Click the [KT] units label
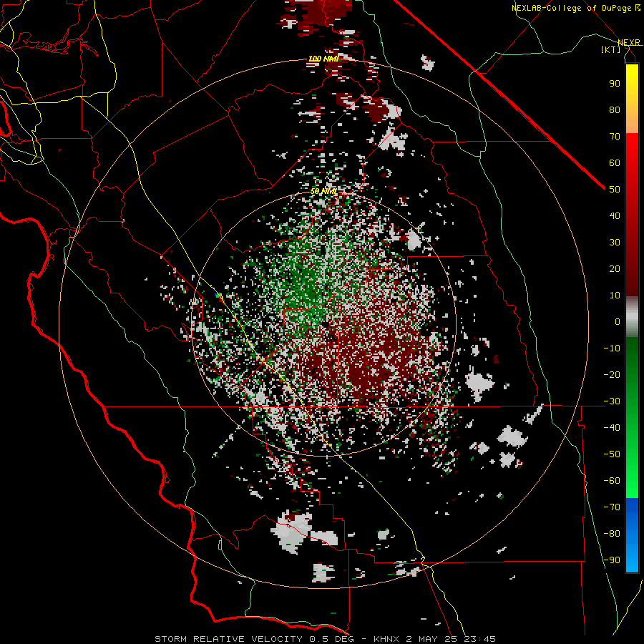This screenshot has height=644, width=644. click(611, 49)
